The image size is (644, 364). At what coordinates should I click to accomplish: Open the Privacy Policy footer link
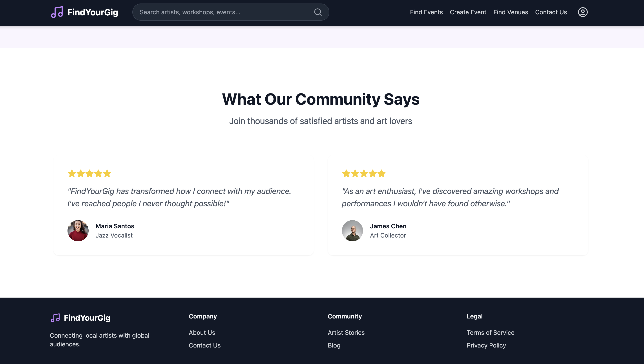click(x=486, y=345)
